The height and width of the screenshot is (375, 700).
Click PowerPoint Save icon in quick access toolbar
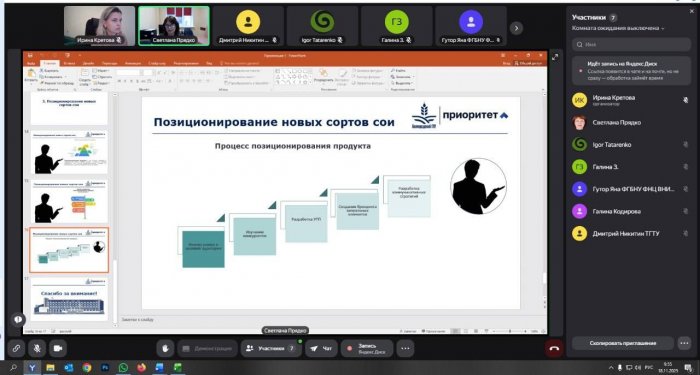coord(30,55)
